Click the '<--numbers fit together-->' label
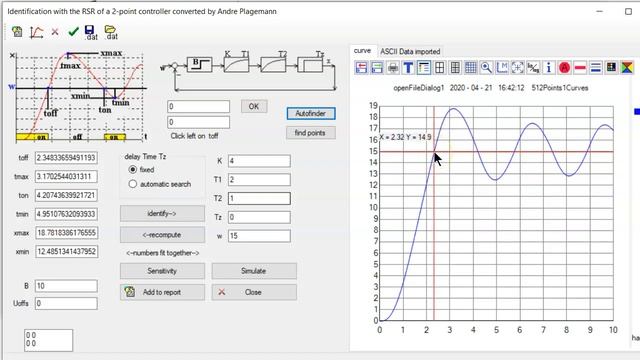This screenshot has height=360, width=640. click(162, 253)
